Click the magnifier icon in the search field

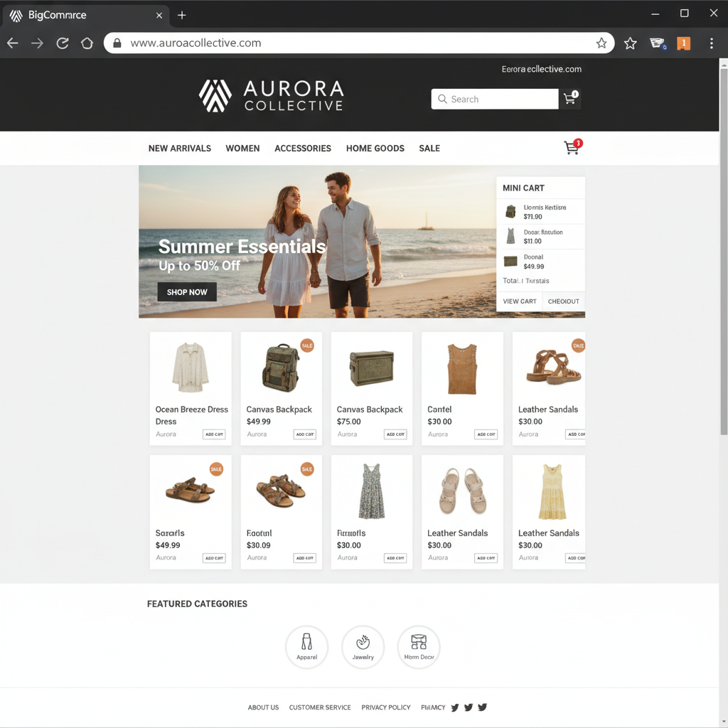(442, 99)
